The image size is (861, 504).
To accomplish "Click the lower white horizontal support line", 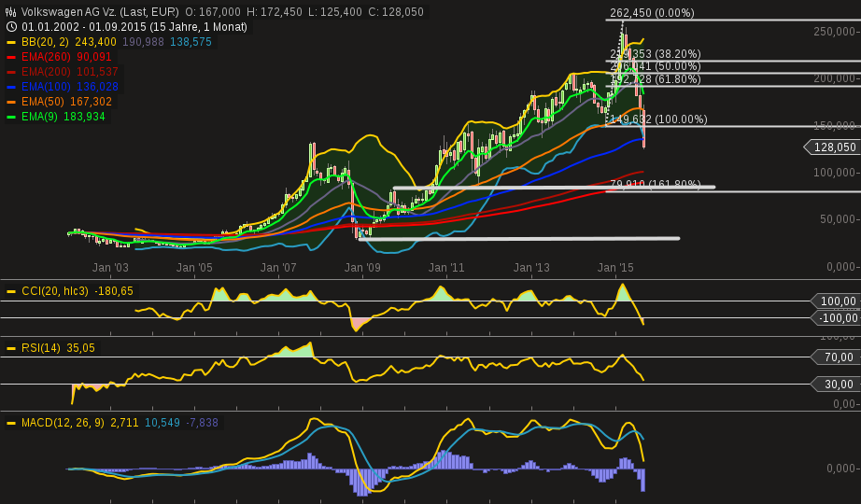I will 519,239.
